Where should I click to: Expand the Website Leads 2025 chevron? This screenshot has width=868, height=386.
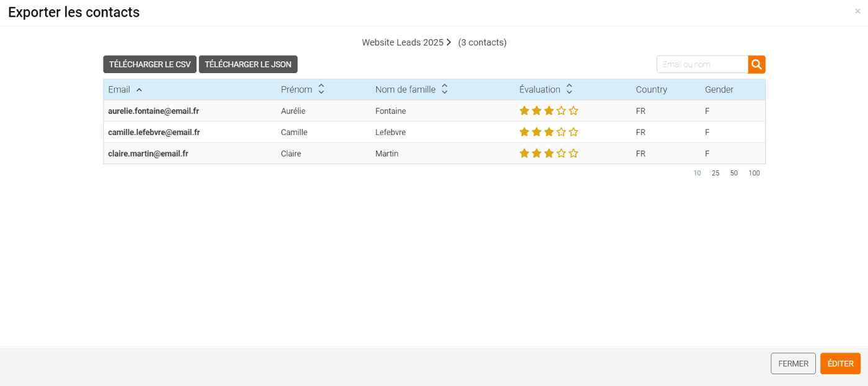coord(449,43)
